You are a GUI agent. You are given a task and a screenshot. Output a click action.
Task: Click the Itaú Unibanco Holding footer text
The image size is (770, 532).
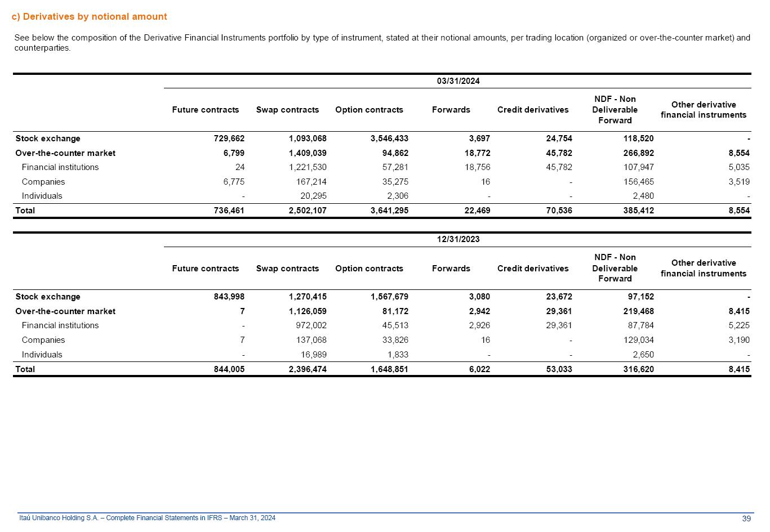tap(147, 518)
